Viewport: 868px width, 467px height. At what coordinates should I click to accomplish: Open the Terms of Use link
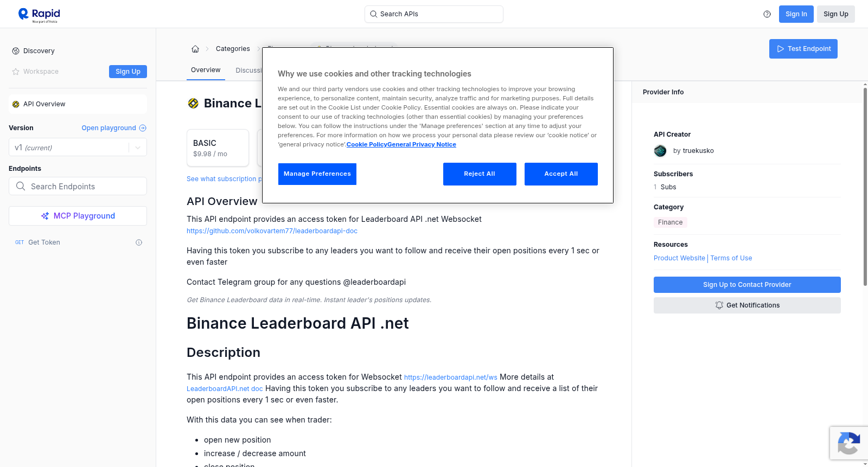click(x=731, y=258)
